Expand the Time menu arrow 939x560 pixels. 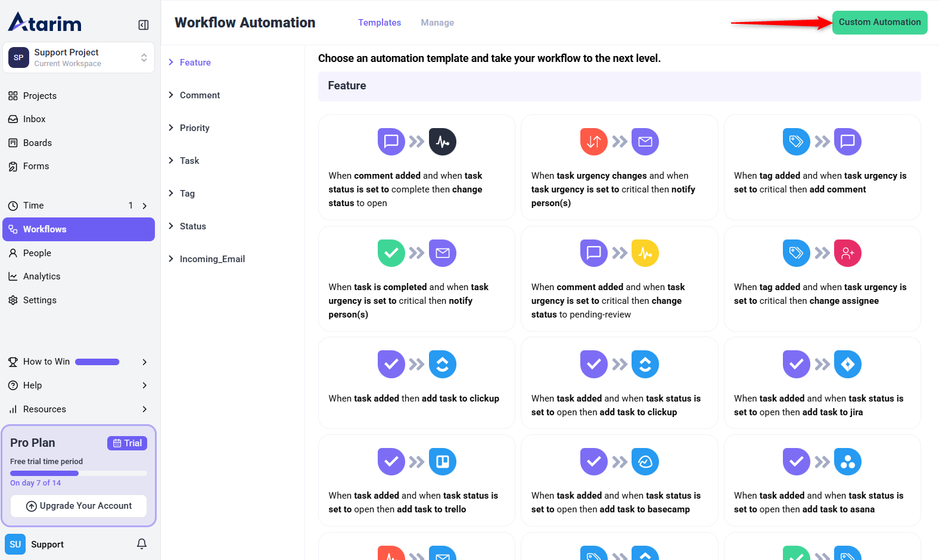[145, 206]
